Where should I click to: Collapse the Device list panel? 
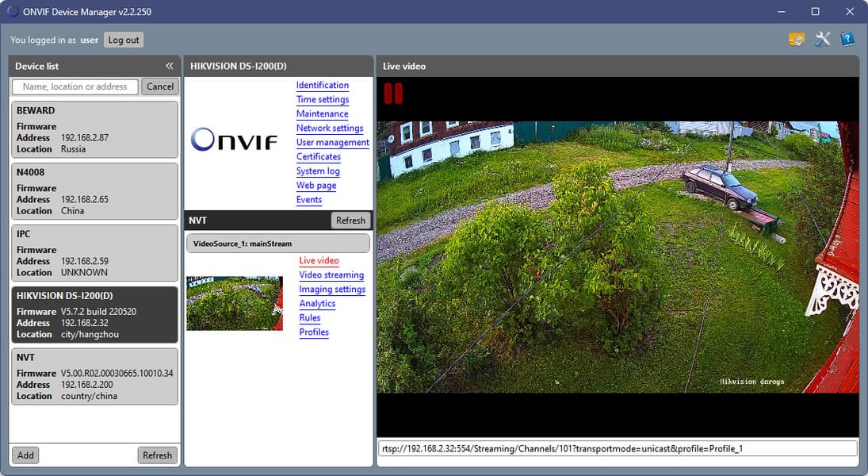(169, 66)
